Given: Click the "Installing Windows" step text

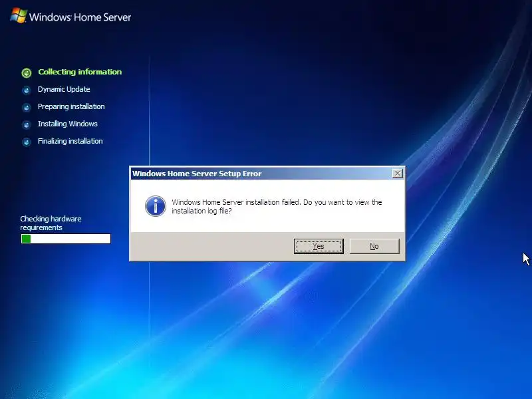Looking at the screenshot, I should (68, 124).
